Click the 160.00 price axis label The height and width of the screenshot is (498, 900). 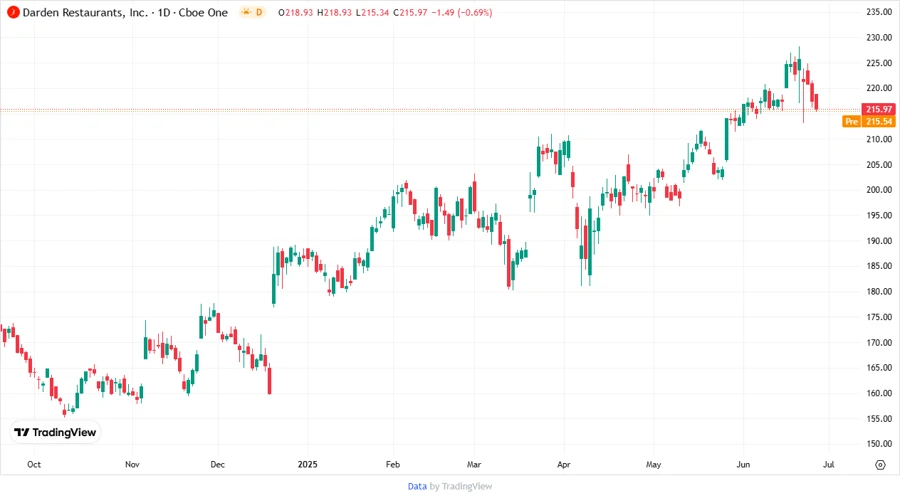point(879,393)
